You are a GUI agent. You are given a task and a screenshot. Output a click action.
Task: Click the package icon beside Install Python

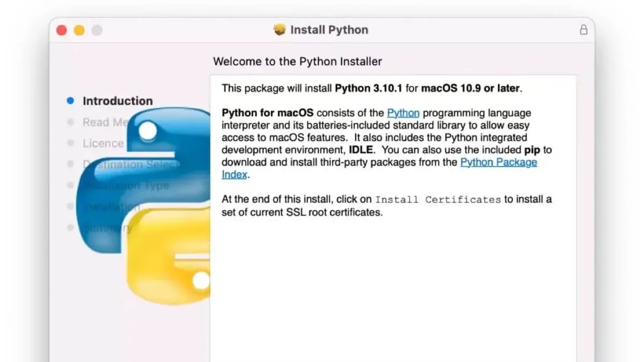(x=280, y=29)
